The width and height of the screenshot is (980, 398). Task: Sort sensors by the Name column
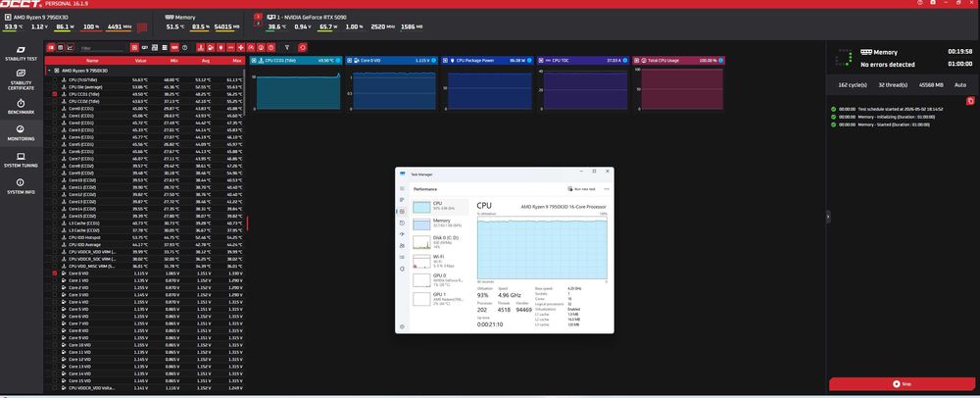tap(92, 61)
